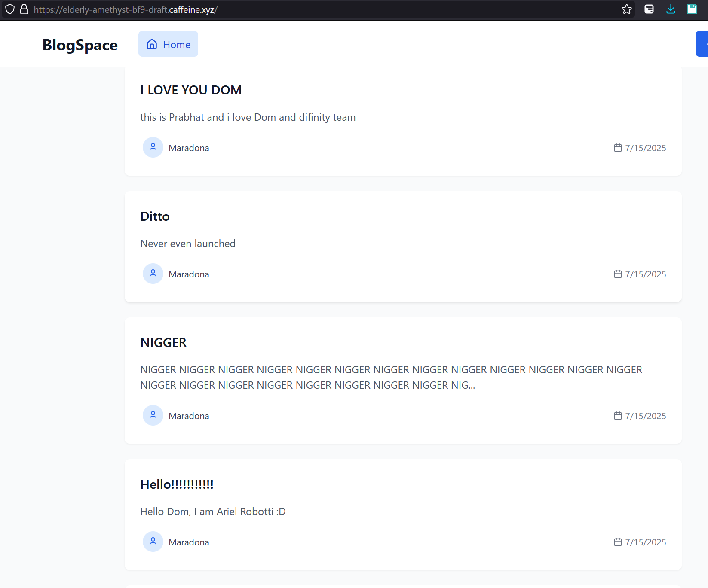Click the house icon inside Home button
708x588 pixels.
(x=152, y=44)
